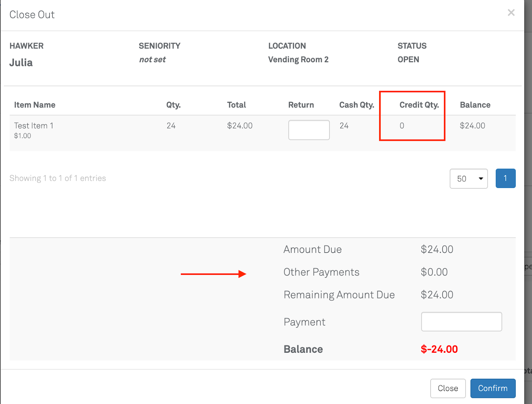Image resolution: width=532 pixels, height=404 pixels.
Task: Click the OPEN status text
Action: pyautogui.click(x=408, y=60)
